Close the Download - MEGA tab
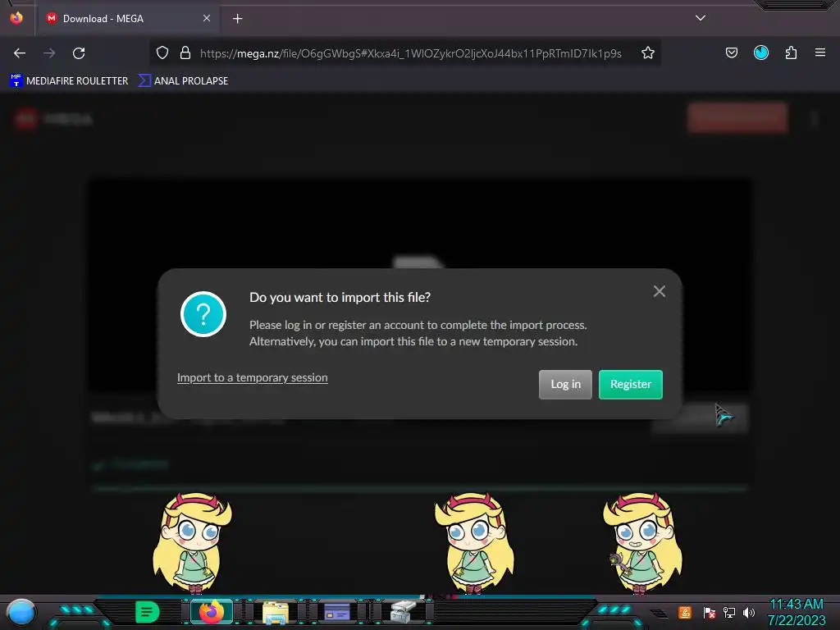This screenshot has width=840, height=630. [x=207, y=18]
